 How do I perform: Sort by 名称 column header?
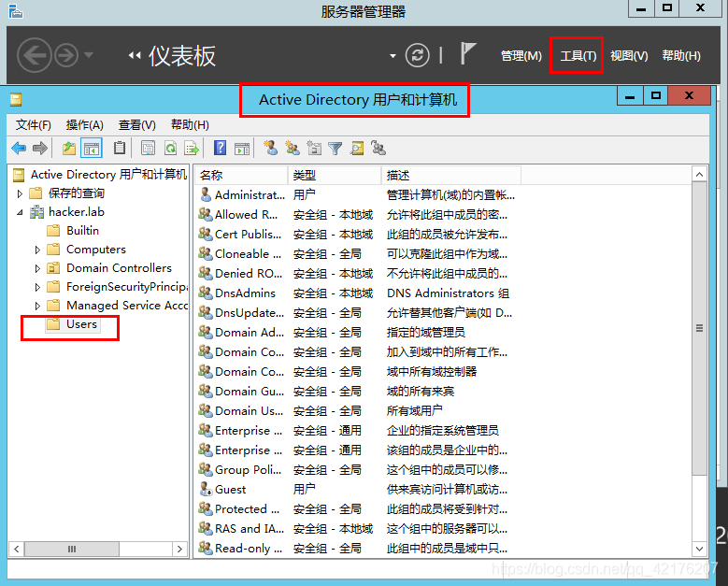point(241,175)
